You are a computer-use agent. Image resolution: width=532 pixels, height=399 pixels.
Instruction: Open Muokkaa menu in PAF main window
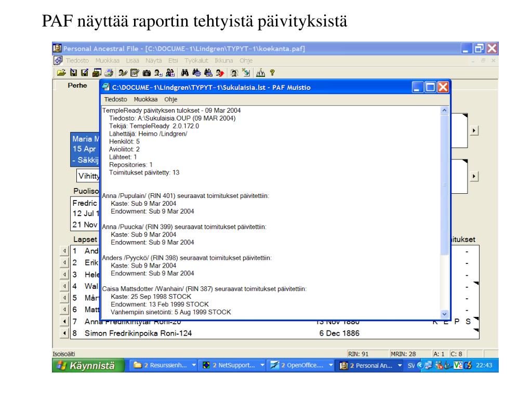107,60
